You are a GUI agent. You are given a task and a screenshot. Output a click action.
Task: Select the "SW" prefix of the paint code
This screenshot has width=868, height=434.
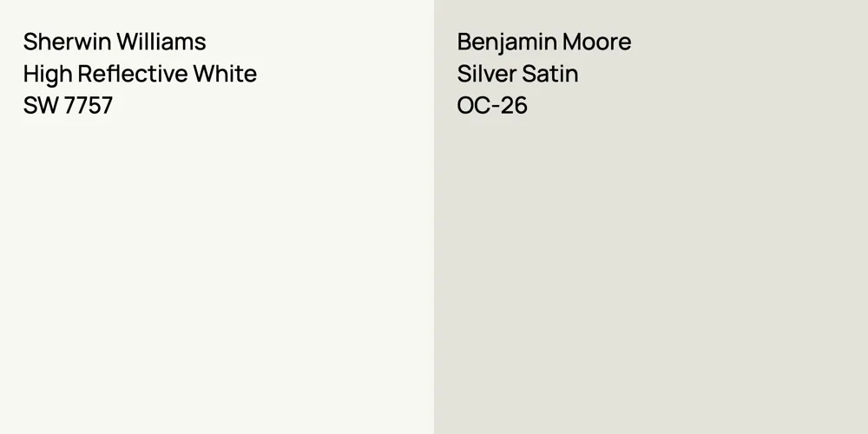(x=40, y=106)
